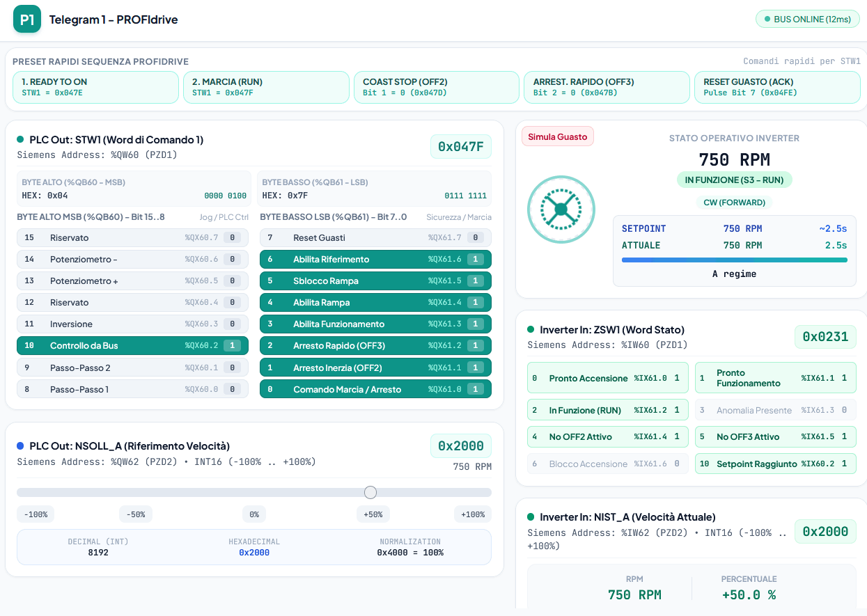The image size is (867, 616).
Task: Toggle the Potenziometro + bit
Action: [x=132, y=281]
